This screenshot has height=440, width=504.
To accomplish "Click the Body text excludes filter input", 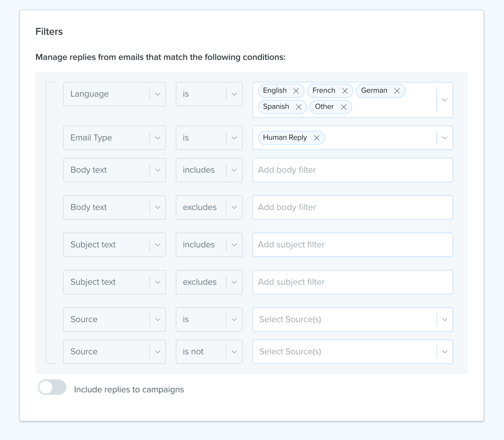I will coord(353,207).
